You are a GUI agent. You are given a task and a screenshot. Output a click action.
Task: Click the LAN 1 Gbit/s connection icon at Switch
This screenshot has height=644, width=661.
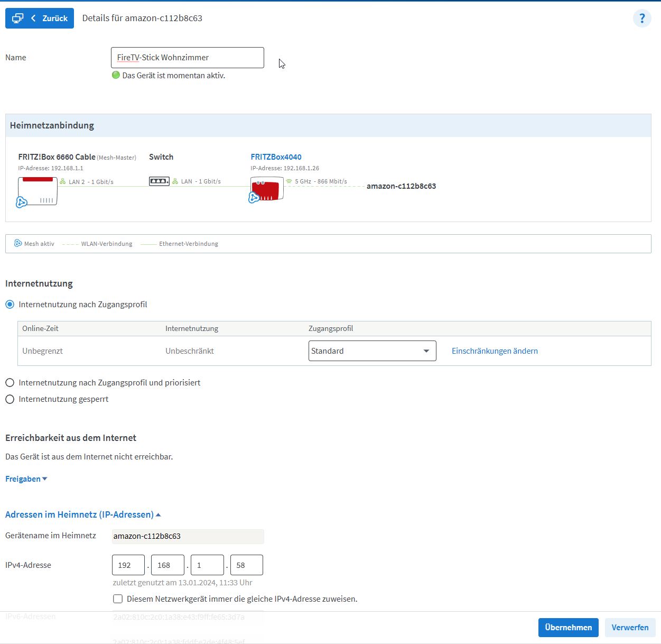175,181
